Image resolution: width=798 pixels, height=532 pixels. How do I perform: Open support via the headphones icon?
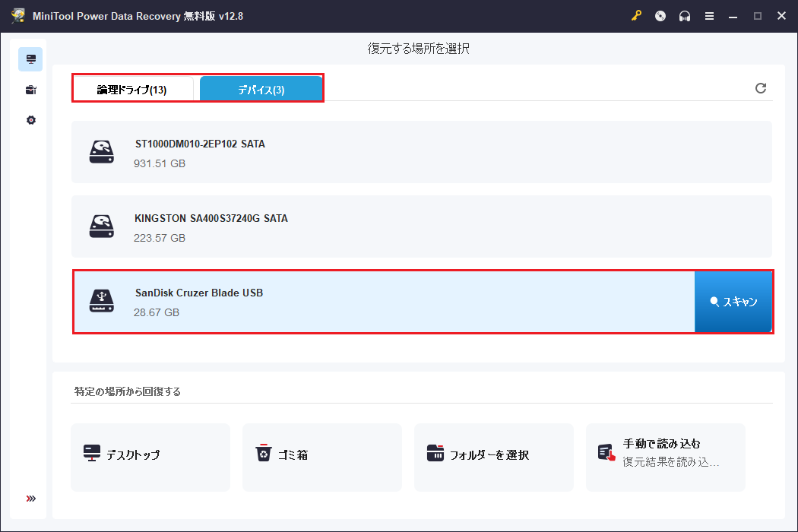[684, 15]
